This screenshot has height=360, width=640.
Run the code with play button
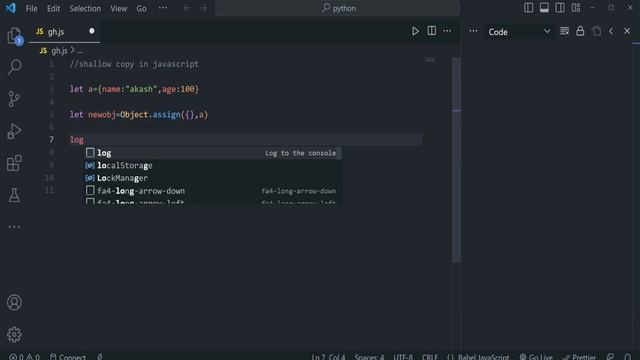tap(415, 31)
